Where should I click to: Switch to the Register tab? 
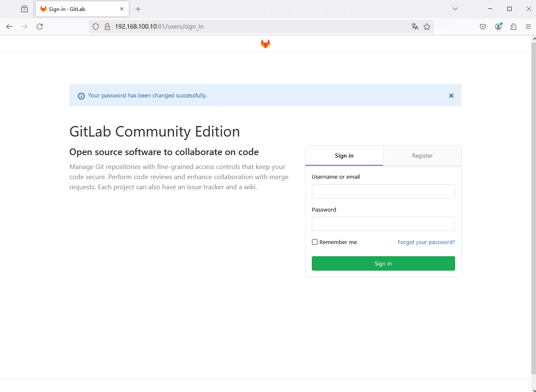tap(422, 156)
